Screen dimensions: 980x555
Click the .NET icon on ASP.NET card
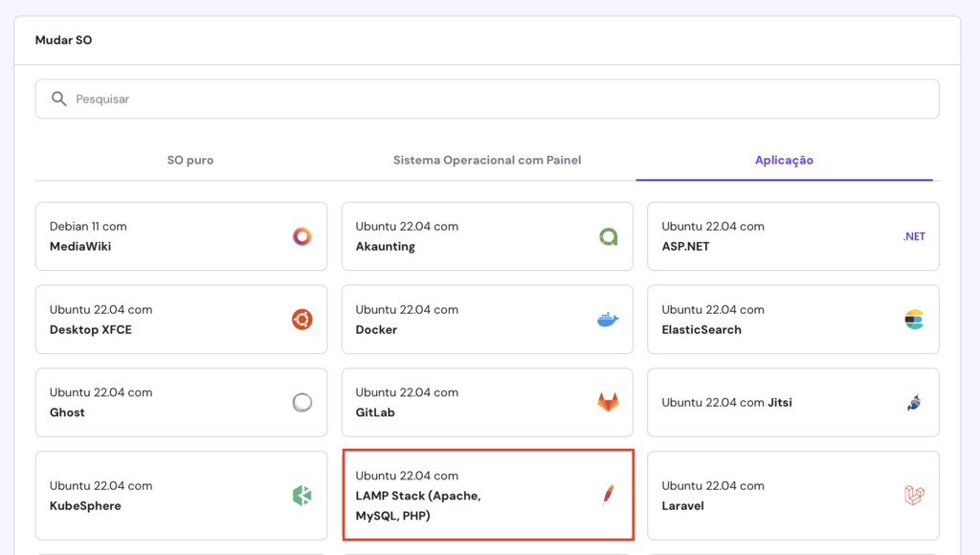tap(913, 235)
